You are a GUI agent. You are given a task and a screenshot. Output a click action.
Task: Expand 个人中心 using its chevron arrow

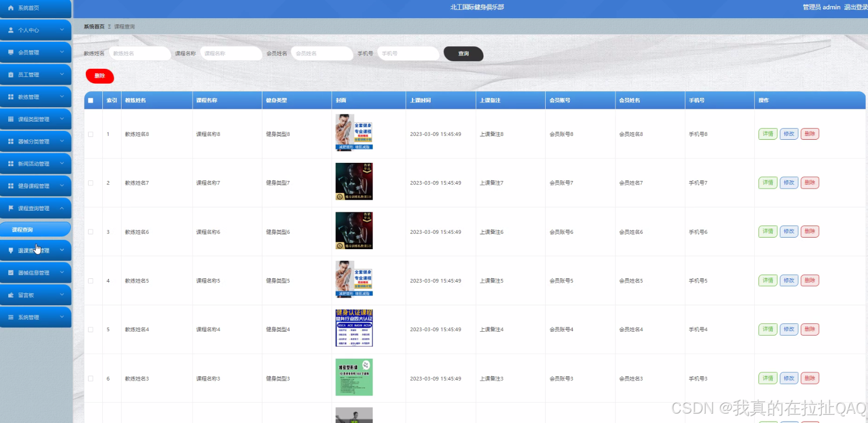tap(62, 30)
